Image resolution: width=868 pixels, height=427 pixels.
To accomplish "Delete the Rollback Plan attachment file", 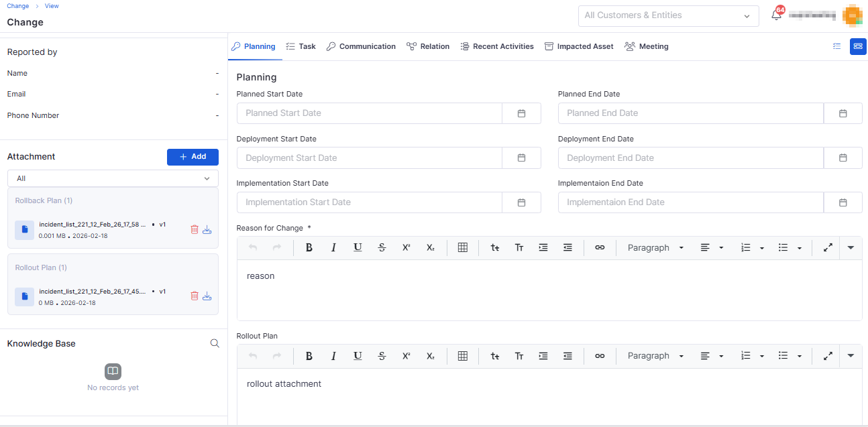I will coord(195,229).
